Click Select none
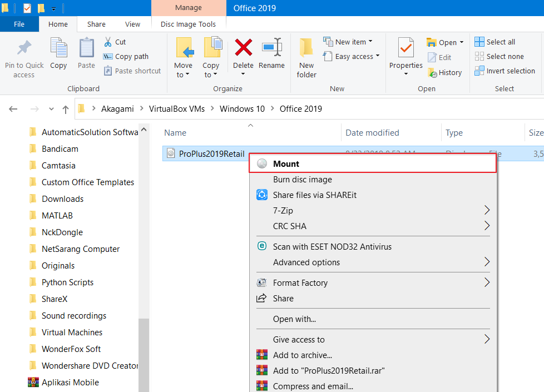 pyautogui.click(x=500, y=57)
